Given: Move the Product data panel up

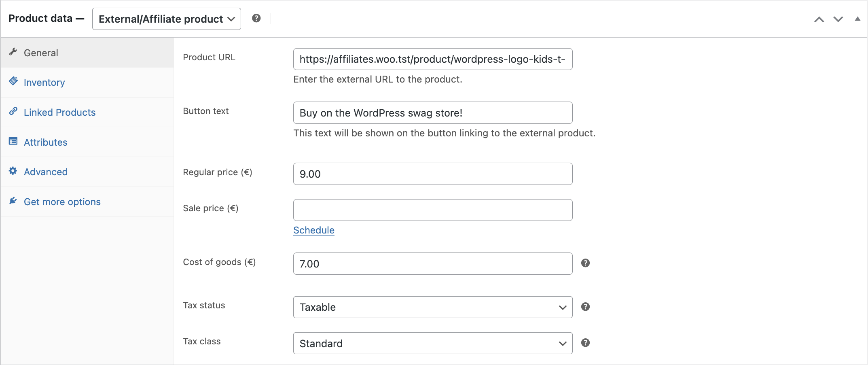Looking at the screenshot, I should 819,19.
